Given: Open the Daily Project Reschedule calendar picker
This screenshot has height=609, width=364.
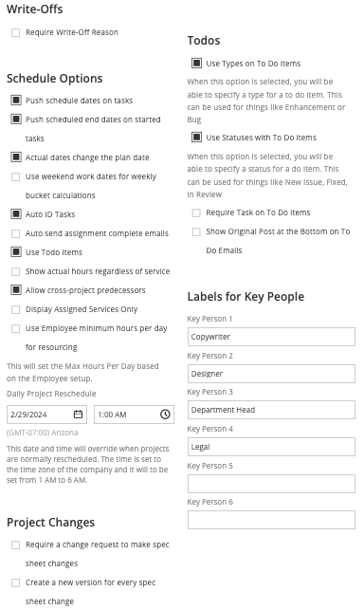Looking at the screenshot, I should coord(78,415).
